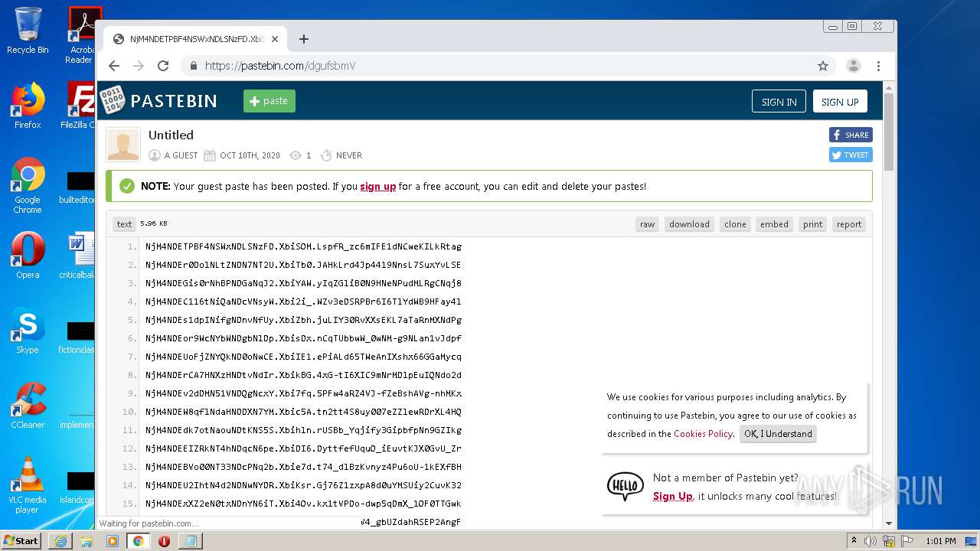Open the embed option

774,224
